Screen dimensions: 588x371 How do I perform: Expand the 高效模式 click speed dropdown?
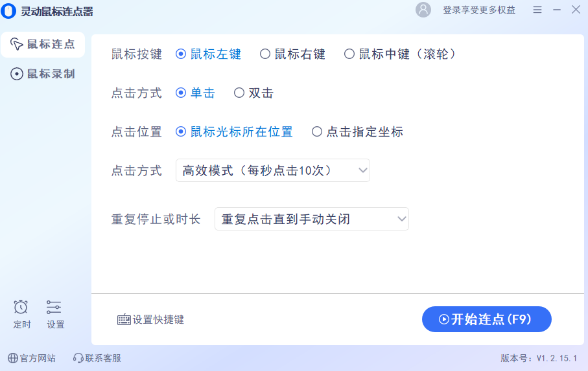click(x=272, y=171)
